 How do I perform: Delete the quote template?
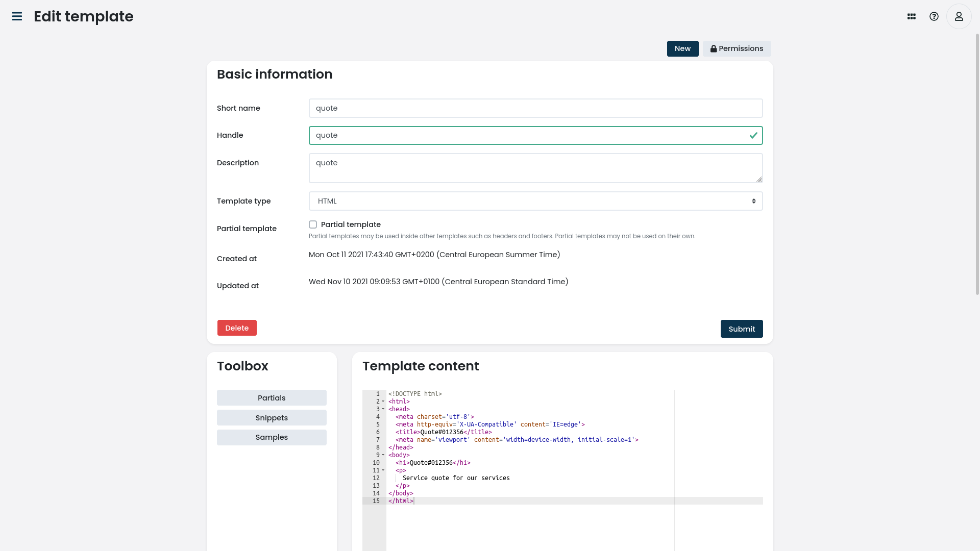(237, 328)
